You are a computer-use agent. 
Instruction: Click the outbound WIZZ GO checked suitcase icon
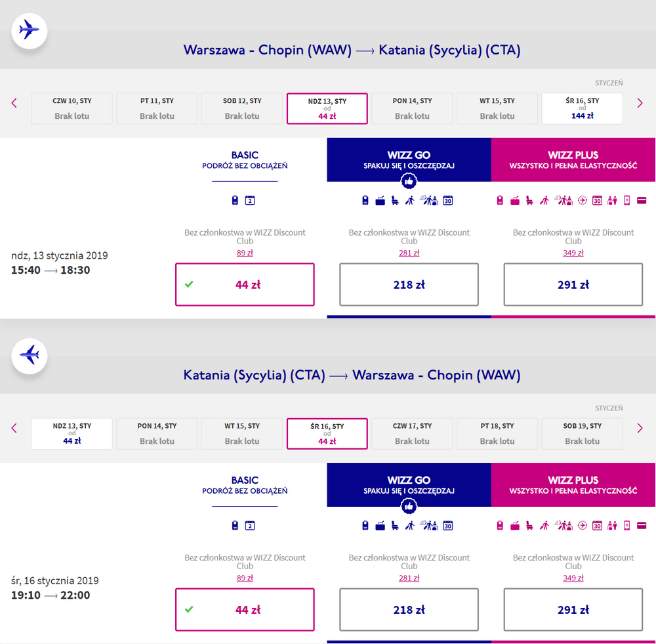380,201
